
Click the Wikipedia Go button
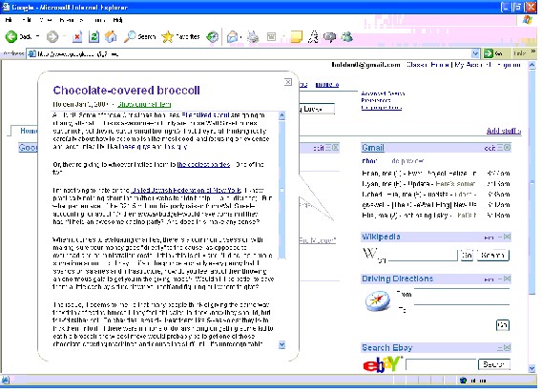[467, 255]
